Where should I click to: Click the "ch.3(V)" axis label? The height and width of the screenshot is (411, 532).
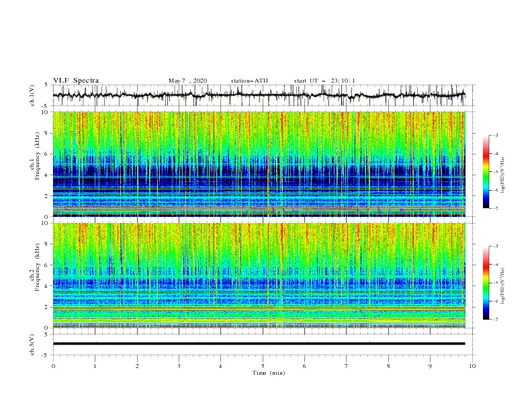32,345
